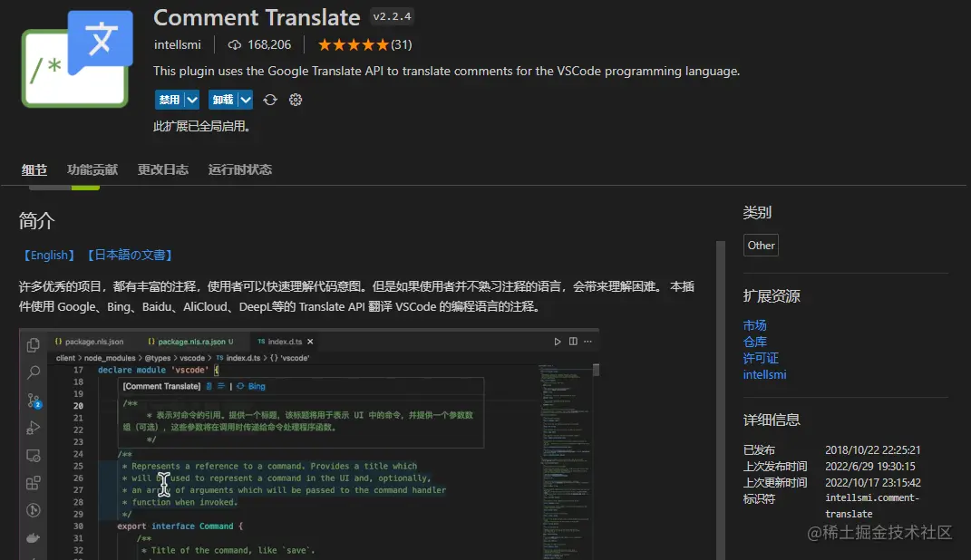Click the demo editor screenshot image
This screenshot has width=971, height=560.
[309, 444]
